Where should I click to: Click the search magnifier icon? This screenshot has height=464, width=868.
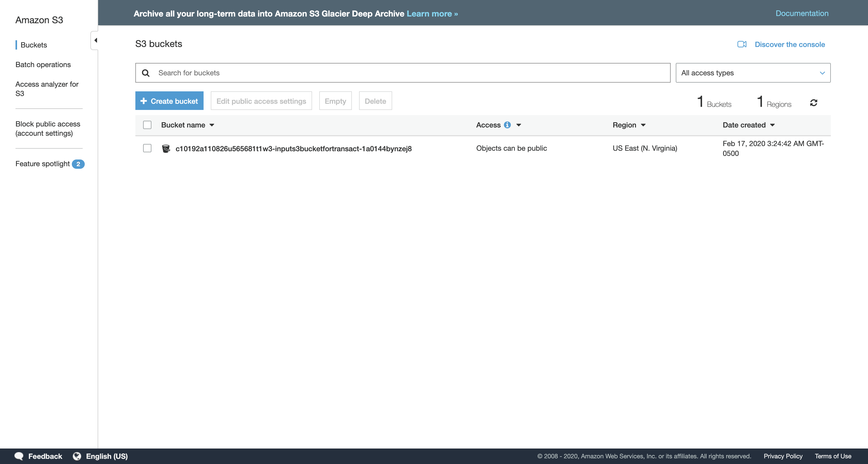point(145,73)
